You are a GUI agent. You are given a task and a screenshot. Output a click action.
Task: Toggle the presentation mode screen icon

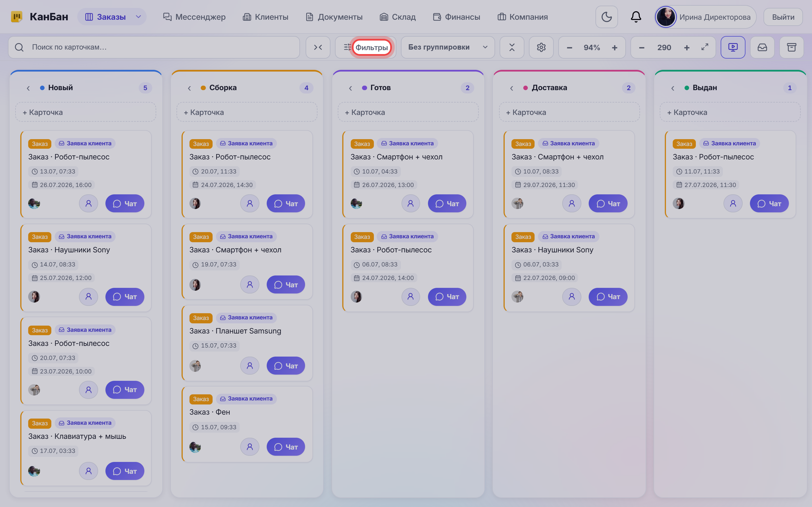click(x=733, y=47)
